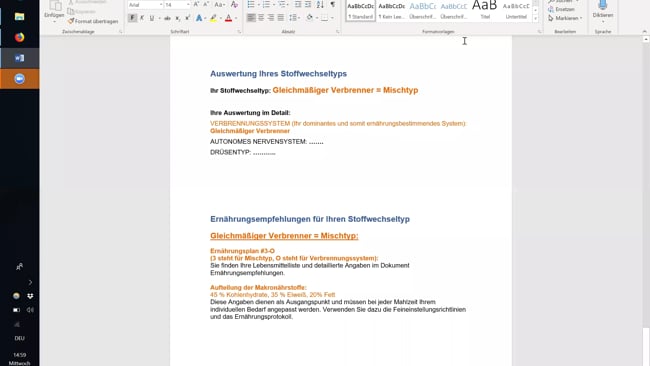Click Format übertragen painter

93,21
